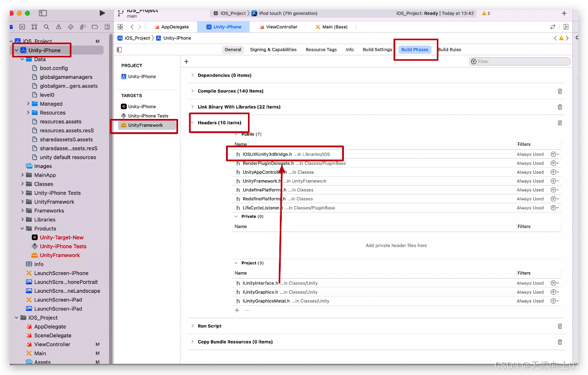
Task: Expand Link Binary With Libraries section
Action: coord(192,107)
